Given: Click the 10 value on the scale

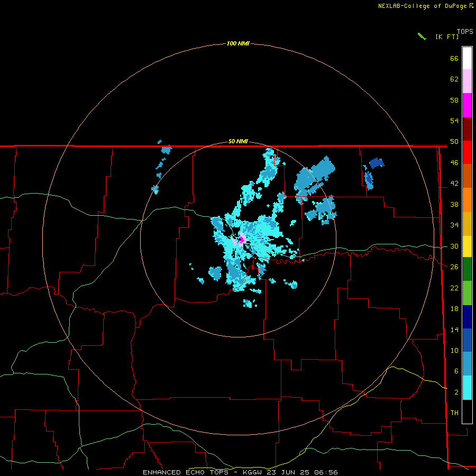Looking at the screenshot, I should (x=454, y=351).
